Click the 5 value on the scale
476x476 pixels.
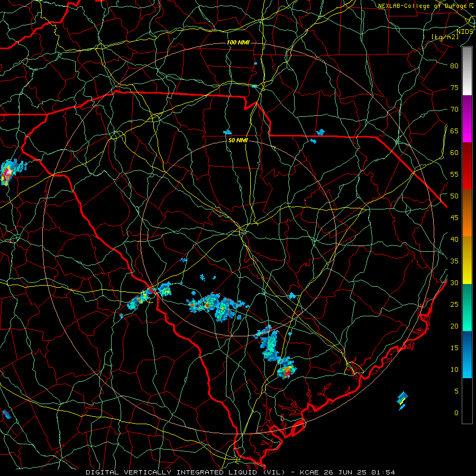[x=456, y=391]
